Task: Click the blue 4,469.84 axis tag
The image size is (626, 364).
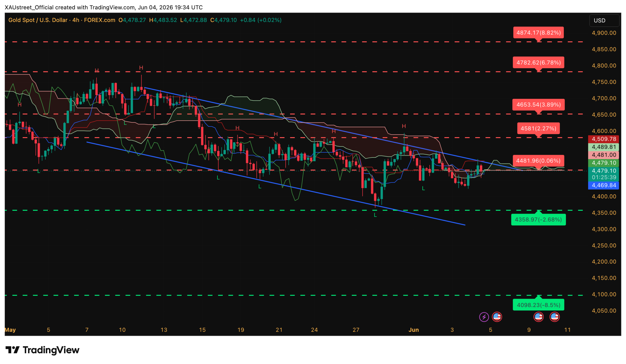Action: pyautogui.click(x=604, y=186)
